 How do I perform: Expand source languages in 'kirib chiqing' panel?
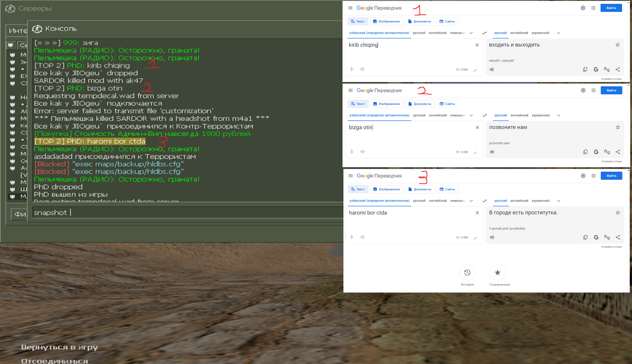[x=471, y=33]
